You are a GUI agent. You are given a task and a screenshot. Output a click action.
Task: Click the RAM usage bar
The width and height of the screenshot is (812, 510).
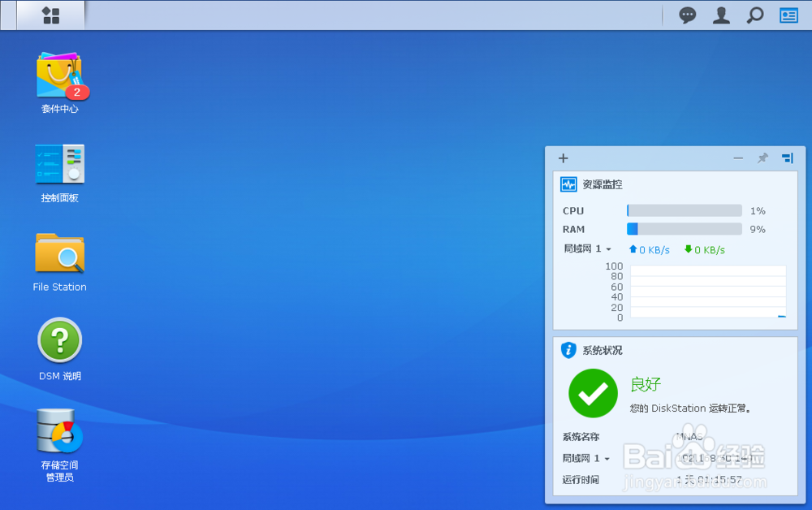[684, 229]
